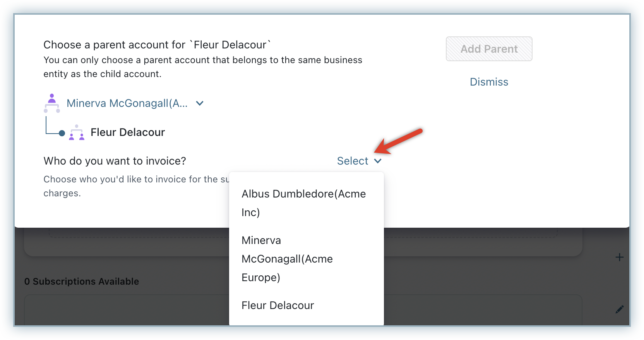
Task: Click the red arrow annotation pointing at Select
Action: coord(398,142)
